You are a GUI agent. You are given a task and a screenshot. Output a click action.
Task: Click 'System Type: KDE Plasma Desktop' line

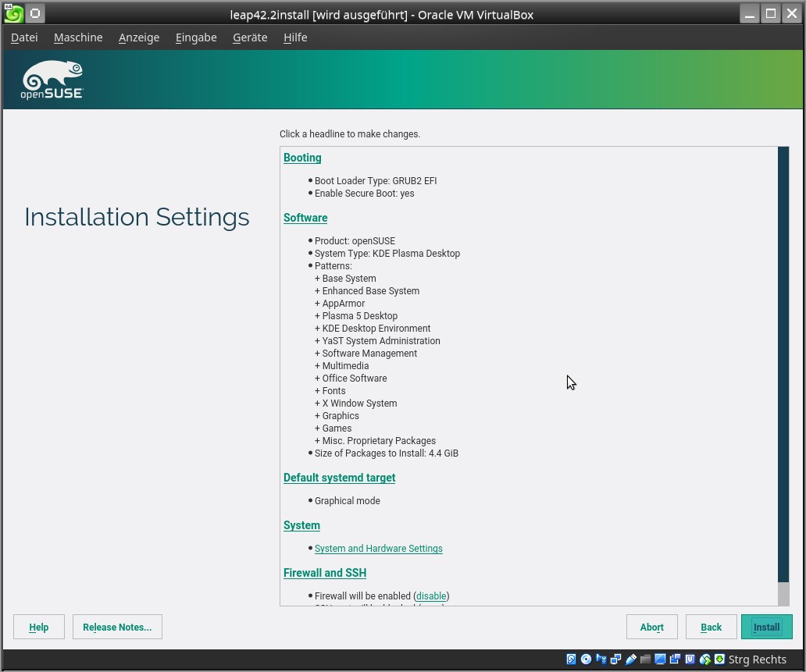click(387, 254)
